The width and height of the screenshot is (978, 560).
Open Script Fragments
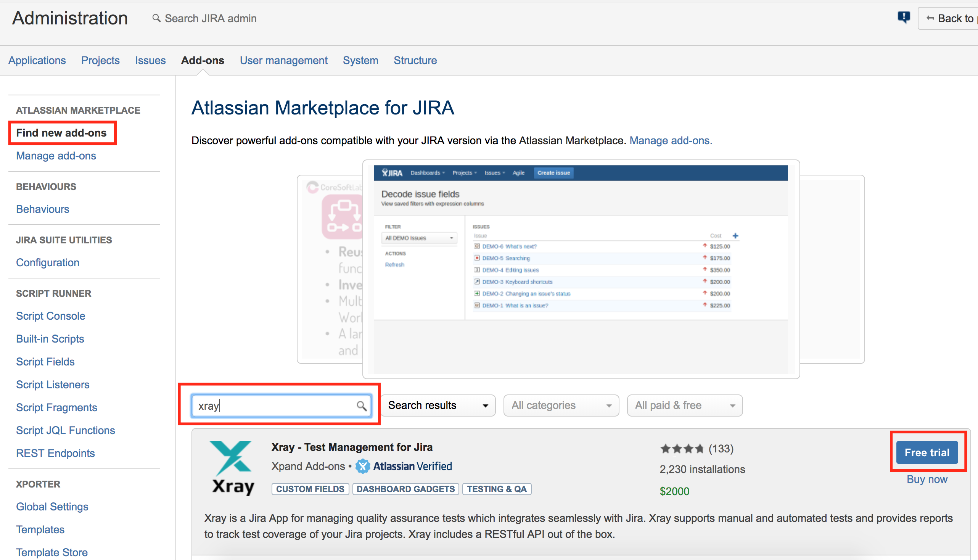[56, 408]
